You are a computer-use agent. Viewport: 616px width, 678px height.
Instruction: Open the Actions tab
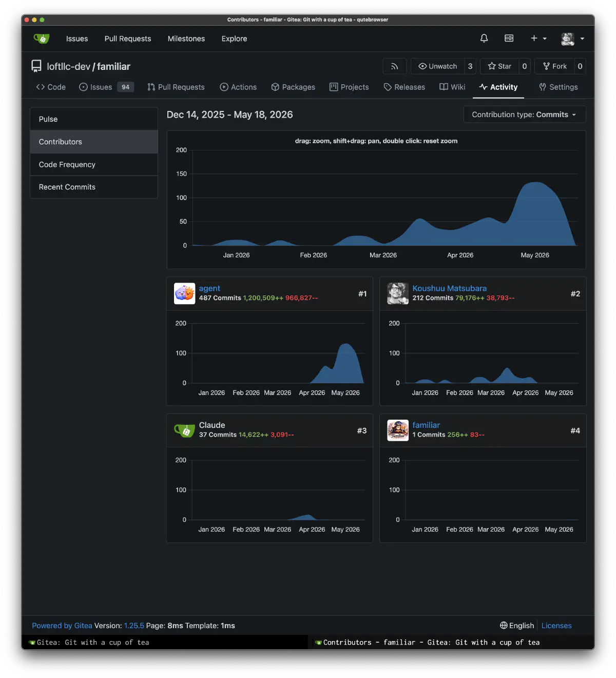[238, 87]
